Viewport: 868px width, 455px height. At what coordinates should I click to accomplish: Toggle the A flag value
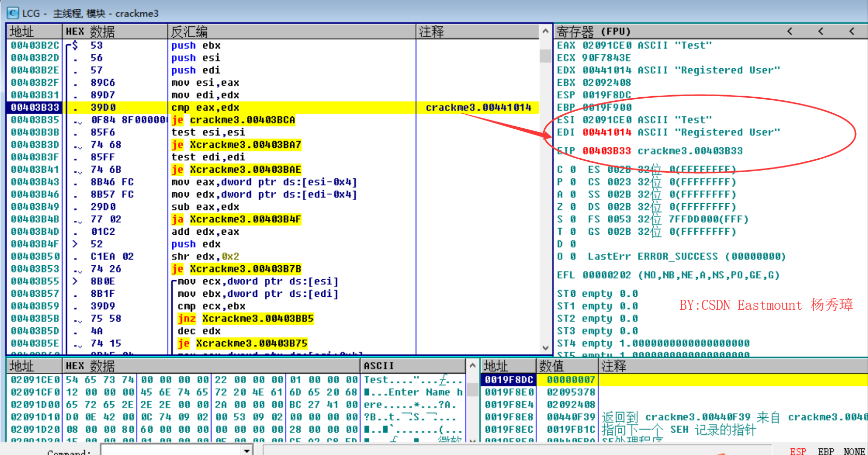(x=573, y=194)
